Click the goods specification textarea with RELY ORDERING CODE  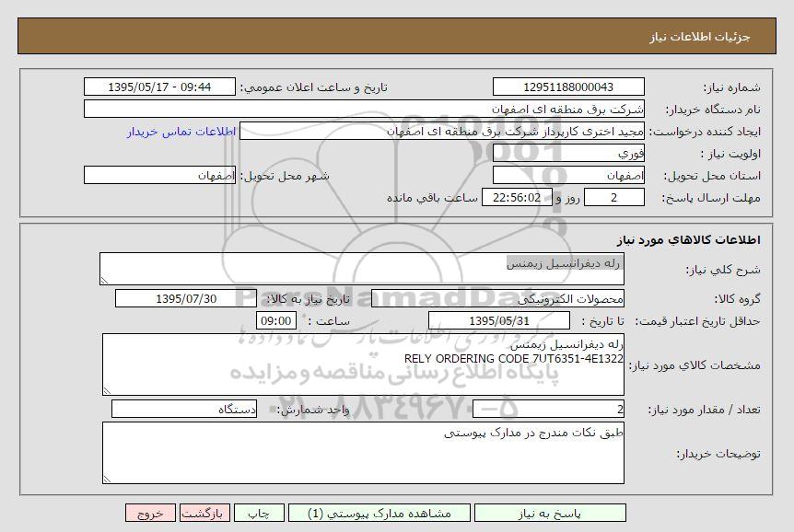point(363,364)
